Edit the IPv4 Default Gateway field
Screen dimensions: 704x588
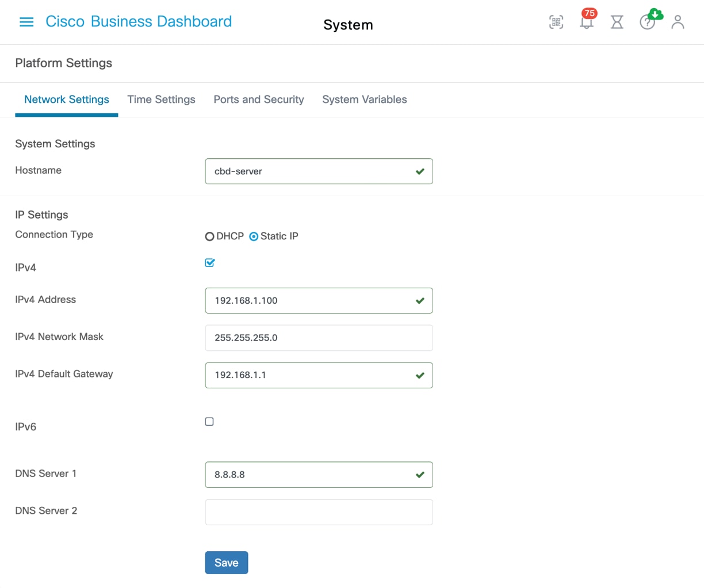[319, 375]
